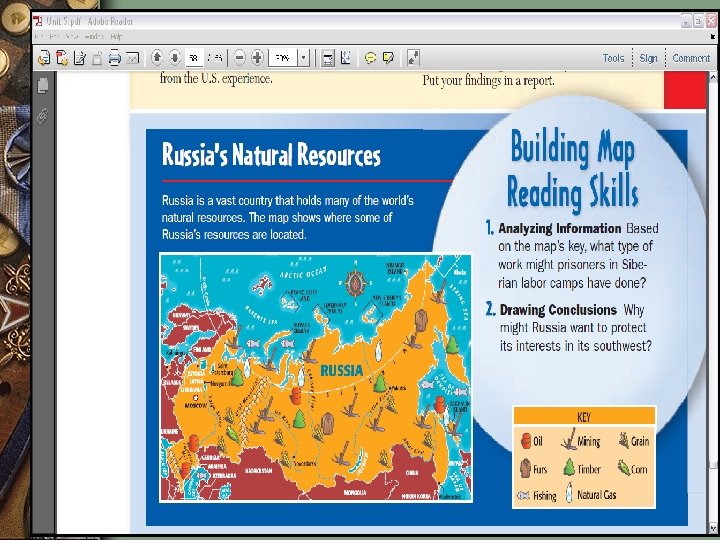Click the Print icon in the toolbar
The width and height of the screenshot is (720, 540).
coord(114,58)
